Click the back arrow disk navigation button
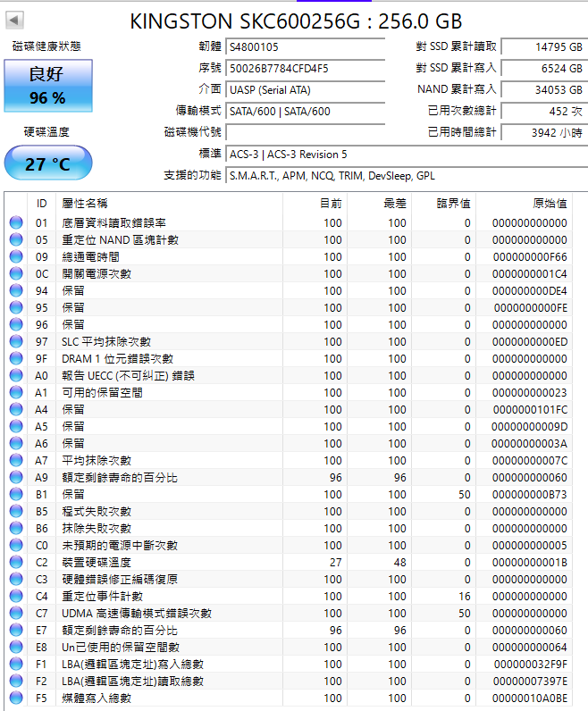 (x=14, y=20)
